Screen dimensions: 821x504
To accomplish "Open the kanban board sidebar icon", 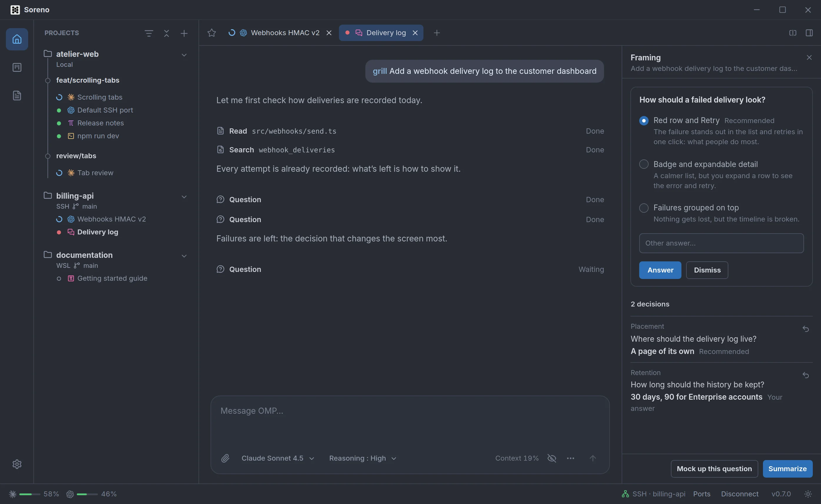I will click(x=17, y=67).
